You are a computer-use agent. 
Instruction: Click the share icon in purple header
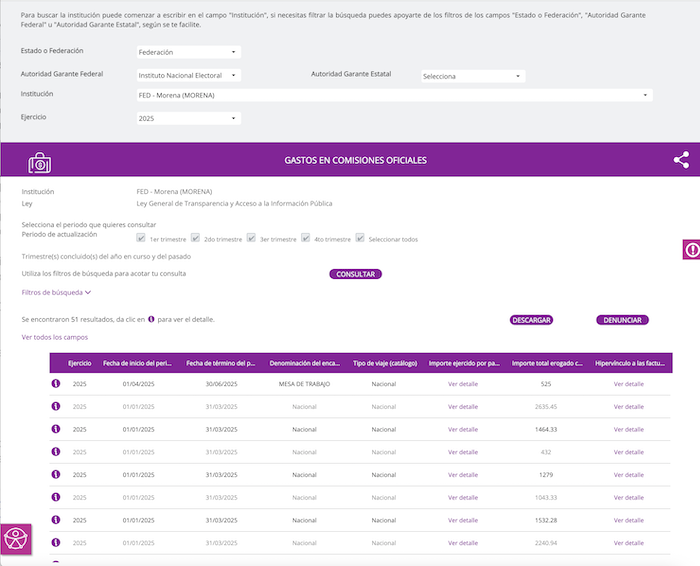tap(681, 160)
